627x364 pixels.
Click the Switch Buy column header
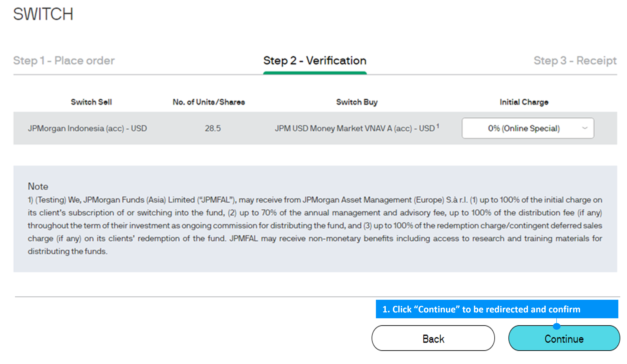pyautogui.click(x=357, y=102)
